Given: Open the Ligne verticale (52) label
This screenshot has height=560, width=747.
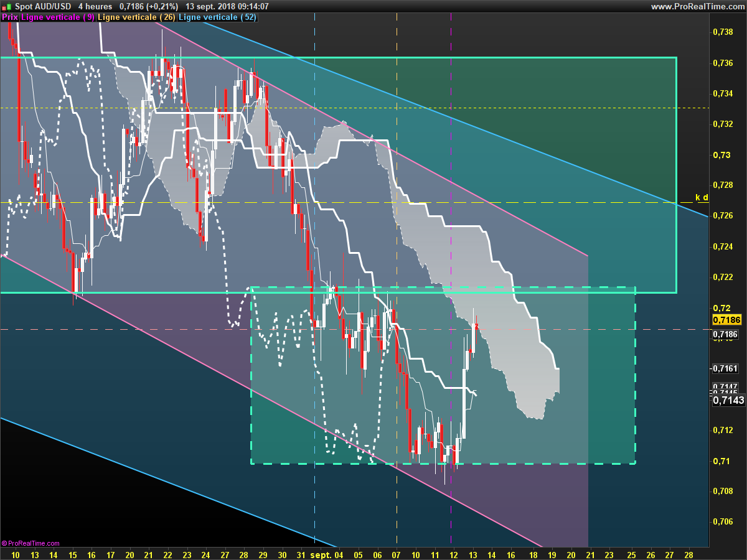Looking at the screenshot, I should click(217, 17).
